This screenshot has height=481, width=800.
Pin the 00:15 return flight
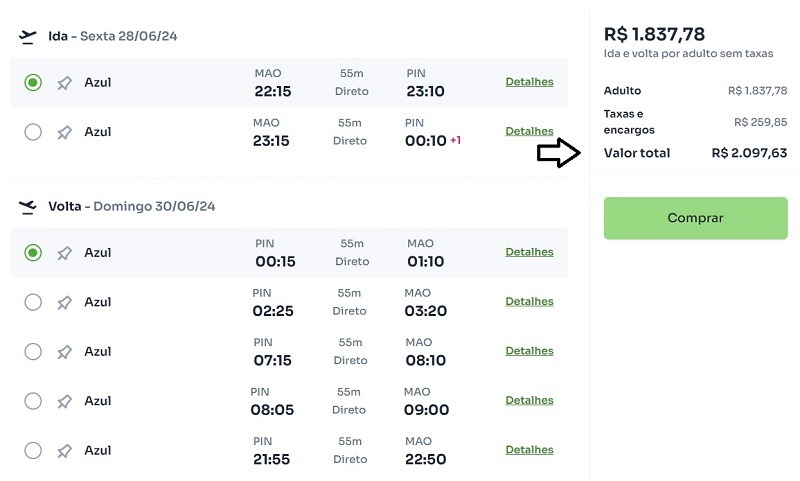coord(64,253)
